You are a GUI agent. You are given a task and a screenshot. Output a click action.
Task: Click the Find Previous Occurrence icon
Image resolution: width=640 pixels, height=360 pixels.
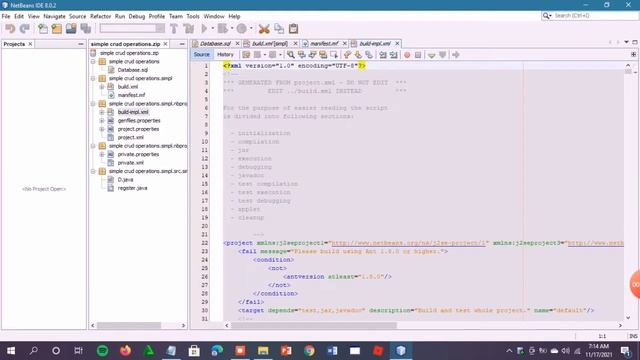point(302,55)
